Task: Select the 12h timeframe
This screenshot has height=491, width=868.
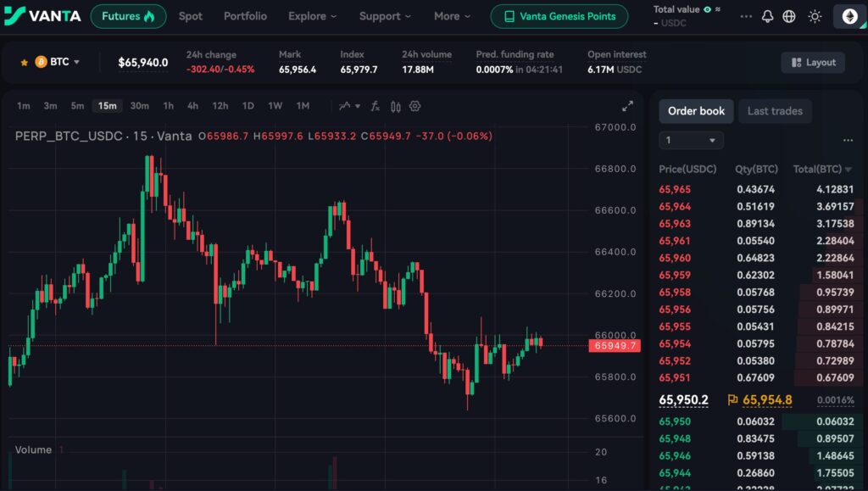Action: point(220,106)
